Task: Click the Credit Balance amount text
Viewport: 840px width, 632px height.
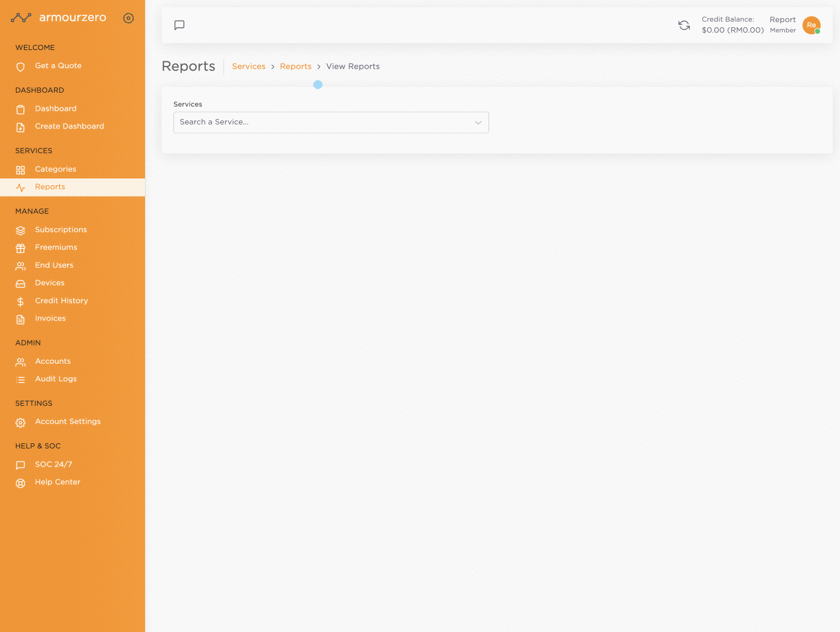Action: [733, 30]
